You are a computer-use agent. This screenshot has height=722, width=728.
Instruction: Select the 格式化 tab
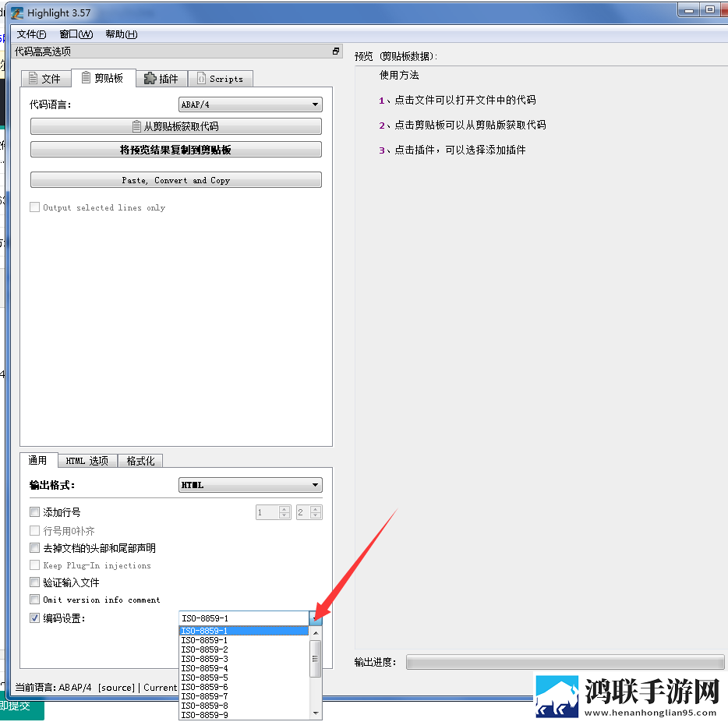pos(140,461)
